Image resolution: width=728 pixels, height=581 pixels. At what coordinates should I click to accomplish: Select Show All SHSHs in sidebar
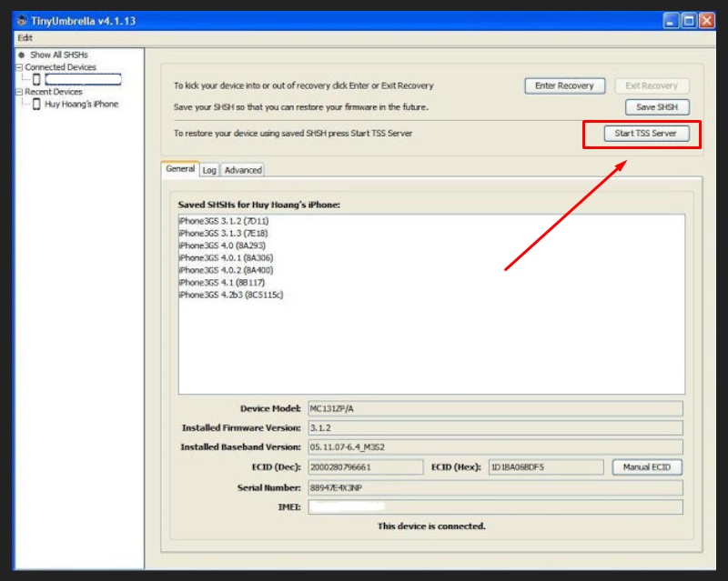59,55
